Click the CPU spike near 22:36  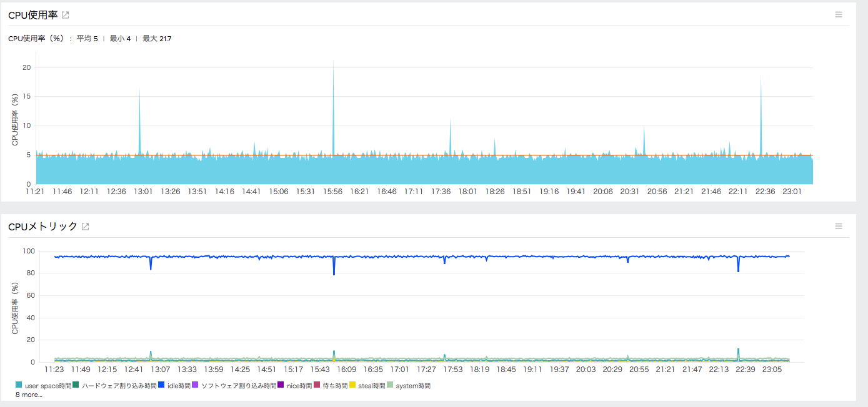click(761, 116)
